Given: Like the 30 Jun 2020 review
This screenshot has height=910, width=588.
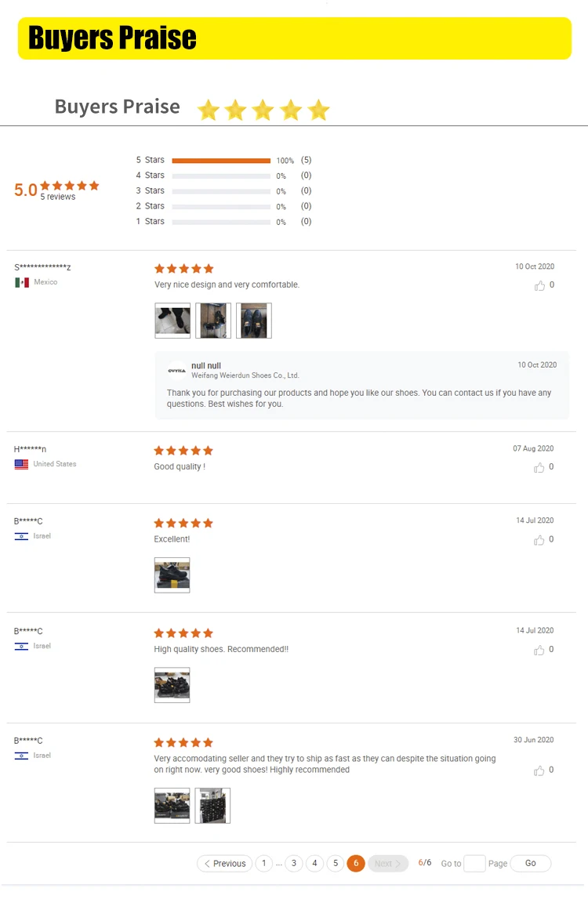Looking at the screenshot, I should pyautogui.click(x=539, y=770).
